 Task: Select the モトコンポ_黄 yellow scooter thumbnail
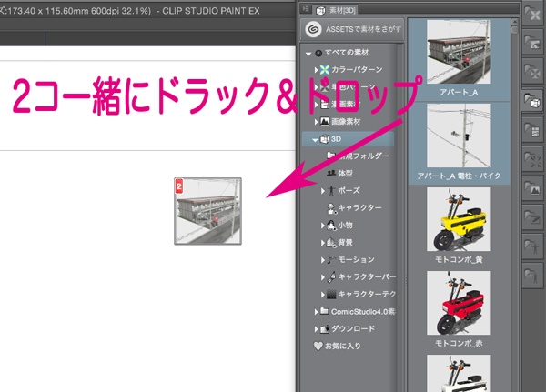coord(459,219)
